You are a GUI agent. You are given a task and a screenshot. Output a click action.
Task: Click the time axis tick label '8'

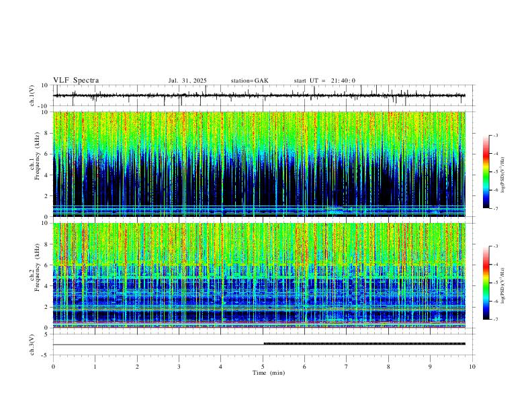click(388, 367)
